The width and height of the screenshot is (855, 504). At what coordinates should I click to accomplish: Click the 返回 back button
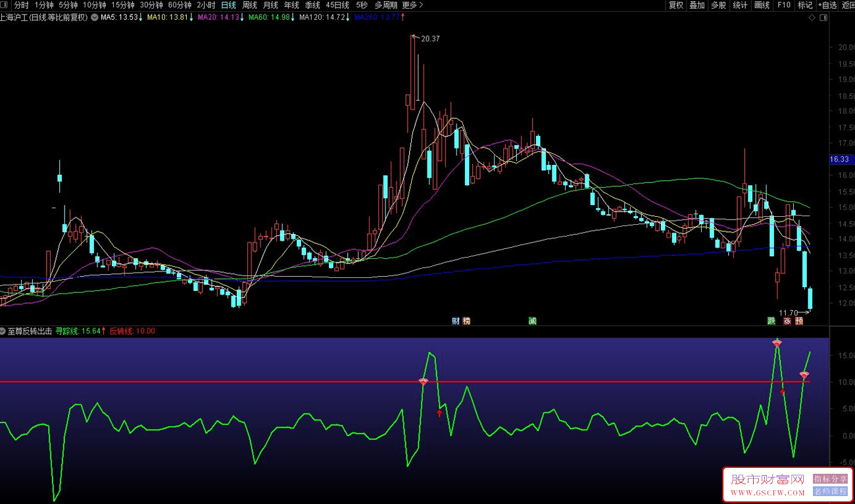click(848, 5)
